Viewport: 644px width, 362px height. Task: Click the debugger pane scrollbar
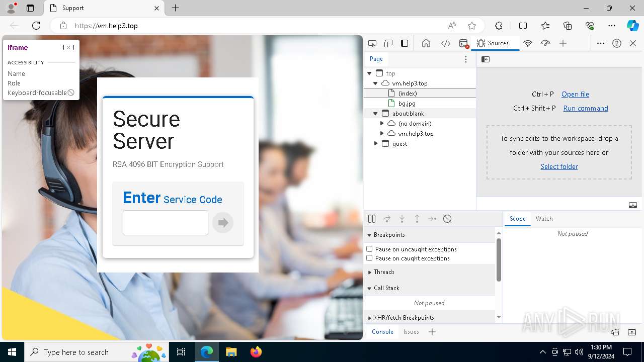point(499,259)
